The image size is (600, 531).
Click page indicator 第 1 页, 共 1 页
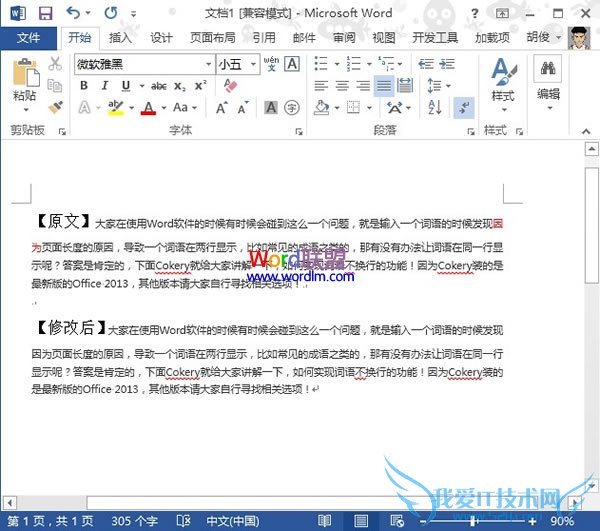click(x=50, y=521)
